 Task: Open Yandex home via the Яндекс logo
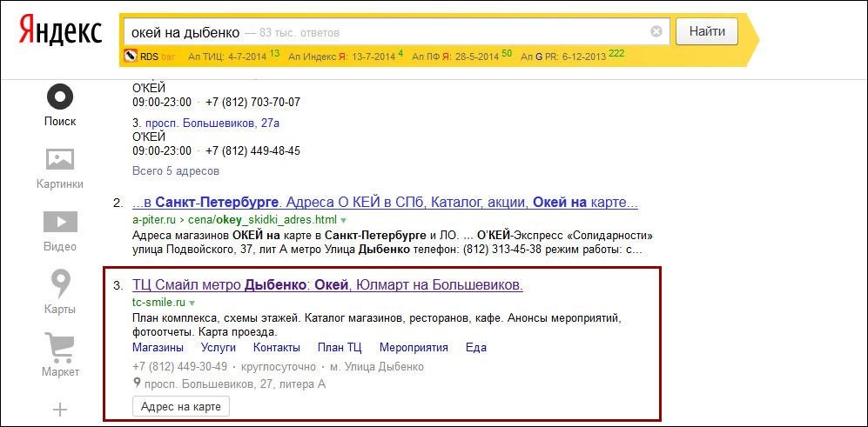[60, 30]
